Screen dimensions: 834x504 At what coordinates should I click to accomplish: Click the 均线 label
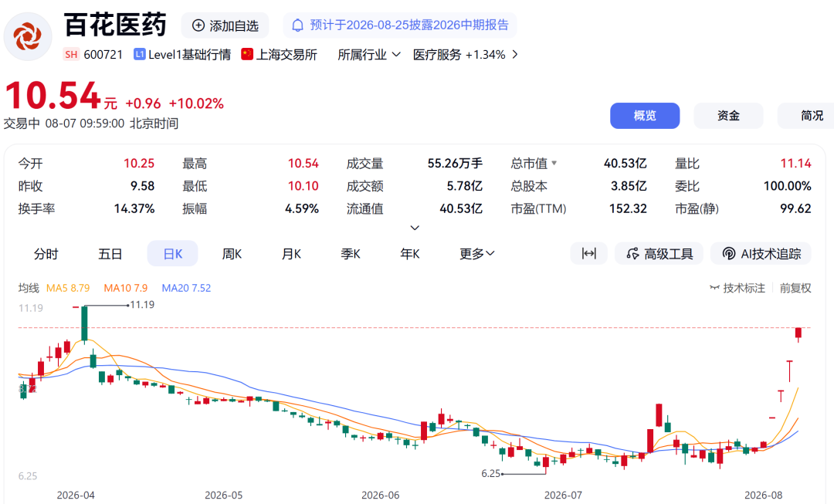click(x=29, y=288)
